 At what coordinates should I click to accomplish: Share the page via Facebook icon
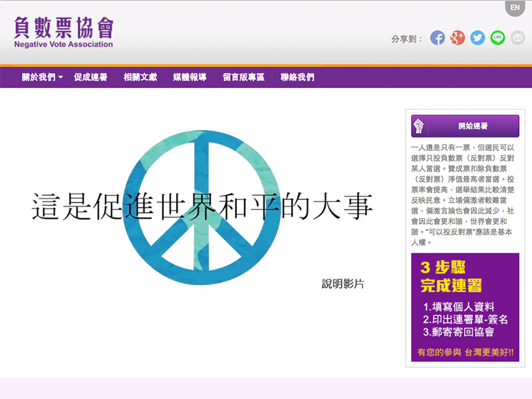coord(438,39)
